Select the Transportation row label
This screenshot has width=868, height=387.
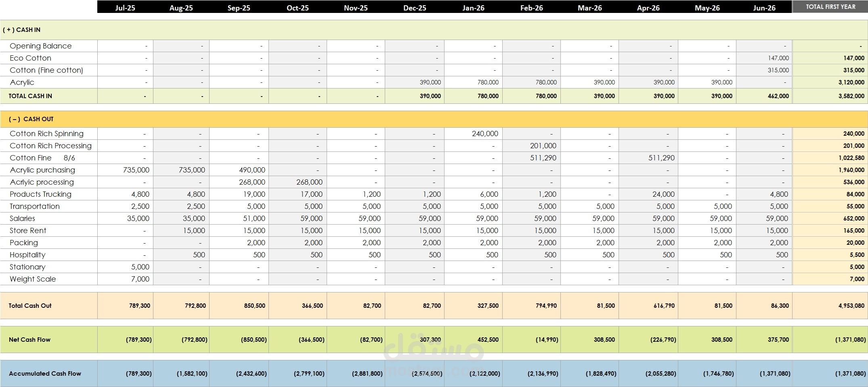point(35,206)
